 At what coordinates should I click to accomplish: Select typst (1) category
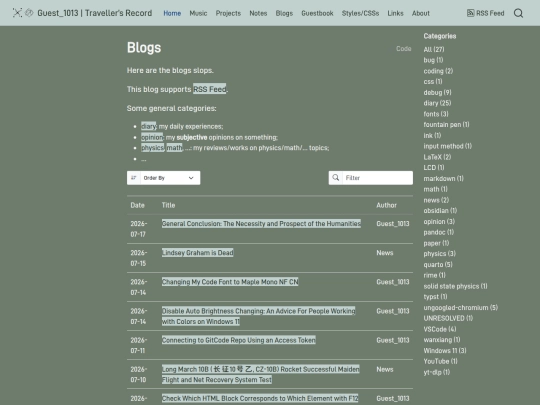pos(435,297)
